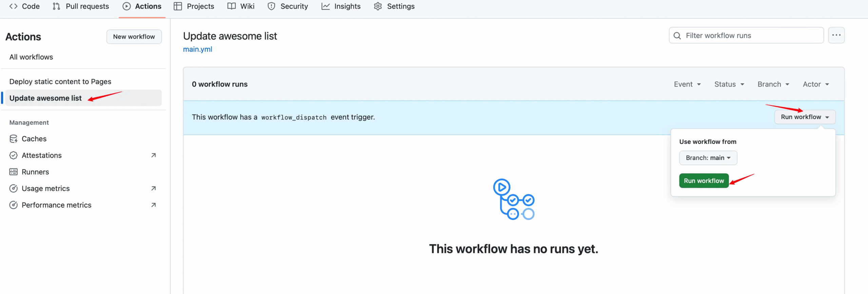Open the Branch: main selector
This screenshot has height=294, width=868.
708,158
